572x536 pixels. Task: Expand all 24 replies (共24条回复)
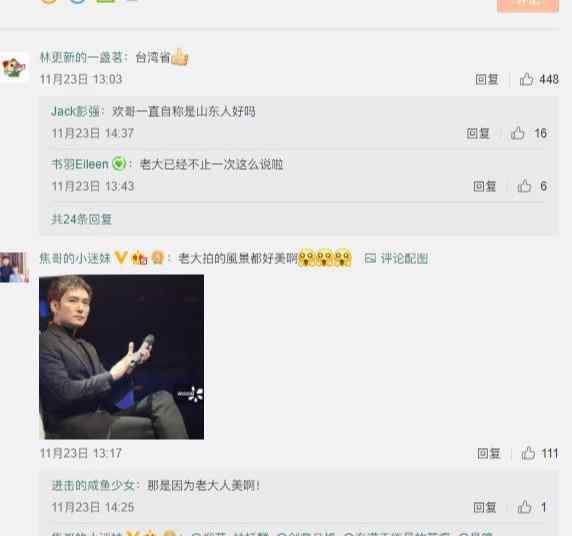(81, 219)
